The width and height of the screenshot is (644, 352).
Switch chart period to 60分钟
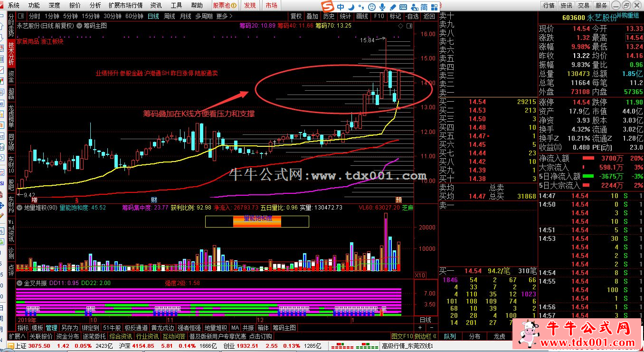coord(134,16)
